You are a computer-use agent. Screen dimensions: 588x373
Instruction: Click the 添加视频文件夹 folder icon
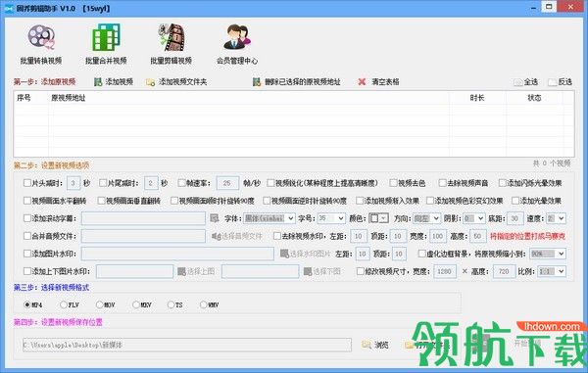[151, 82]
